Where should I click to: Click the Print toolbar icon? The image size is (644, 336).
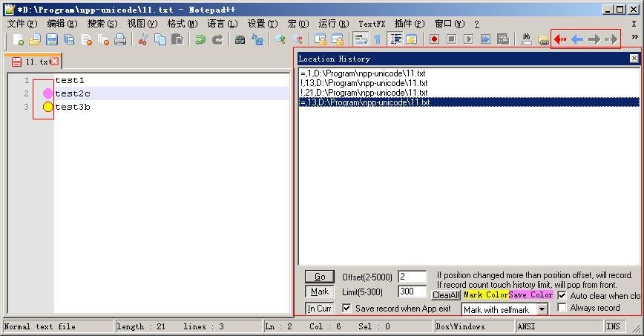pyautogui.click(x=120, y=39)
